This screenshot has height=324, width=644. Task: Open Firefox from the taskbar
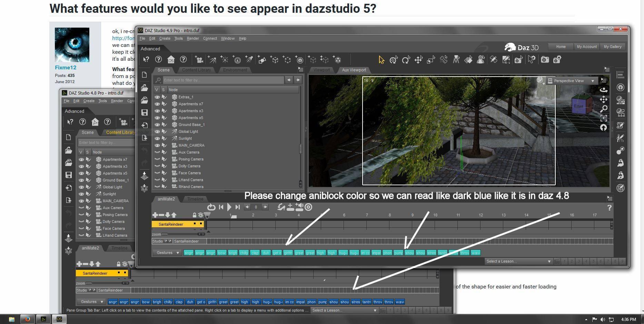[x=27, y=319]
